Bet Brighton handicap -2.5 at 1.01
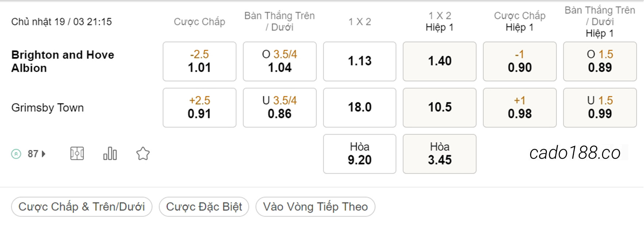The height and width of the screenshot is (226, 644). point(199,61)
